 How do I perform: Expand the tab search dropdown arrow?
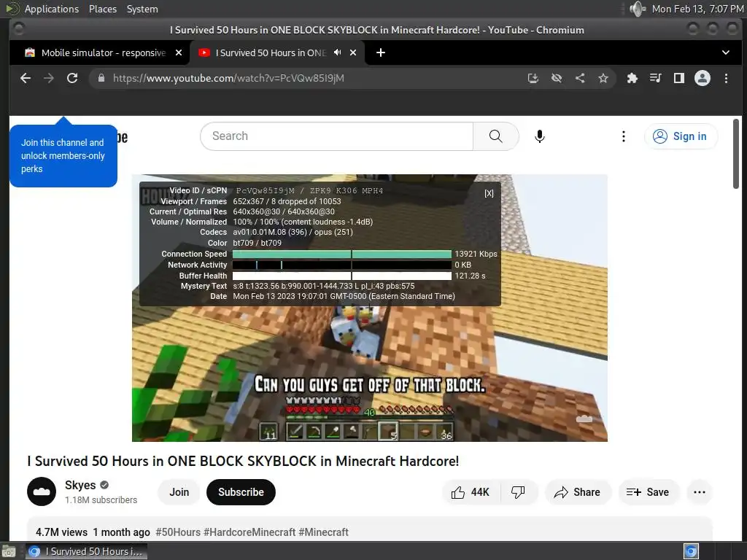(x=726, y=52)
